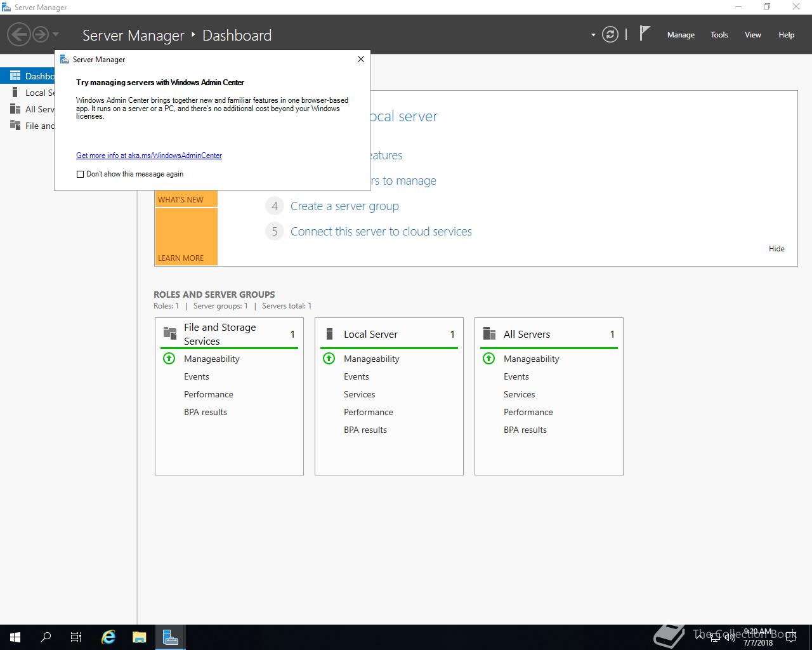The width and height of the screenshot is (812, 650).
Task: Open Events in File and Storage Services tile
Action: coord(197,376)
